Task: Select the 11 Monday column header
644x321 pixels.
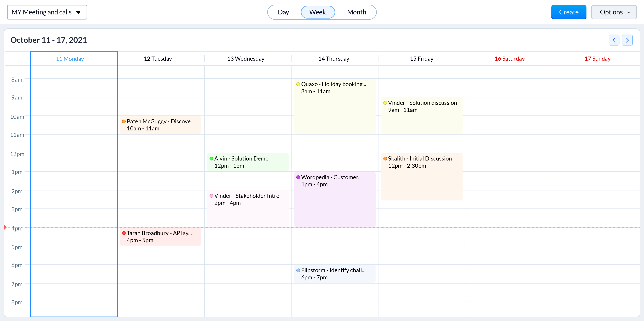Action: pyautogui.click(x=70, y=59)
